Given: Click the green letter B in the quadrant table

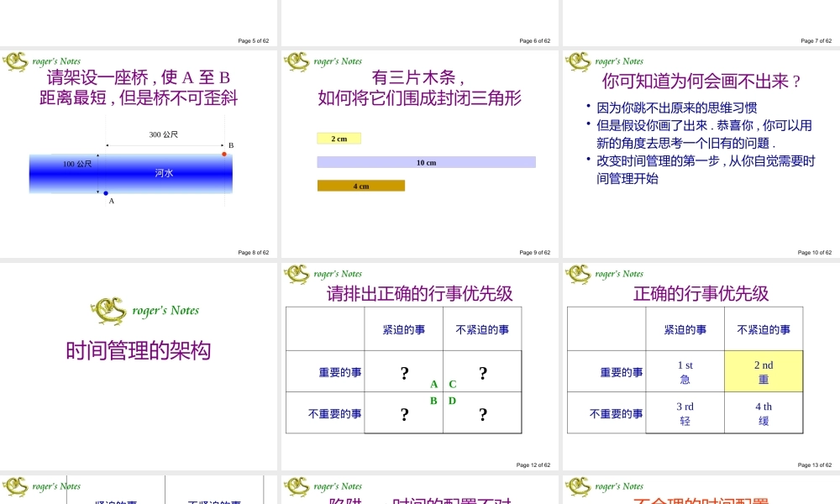Looking at the screenshot, I should tap(433, 401).
